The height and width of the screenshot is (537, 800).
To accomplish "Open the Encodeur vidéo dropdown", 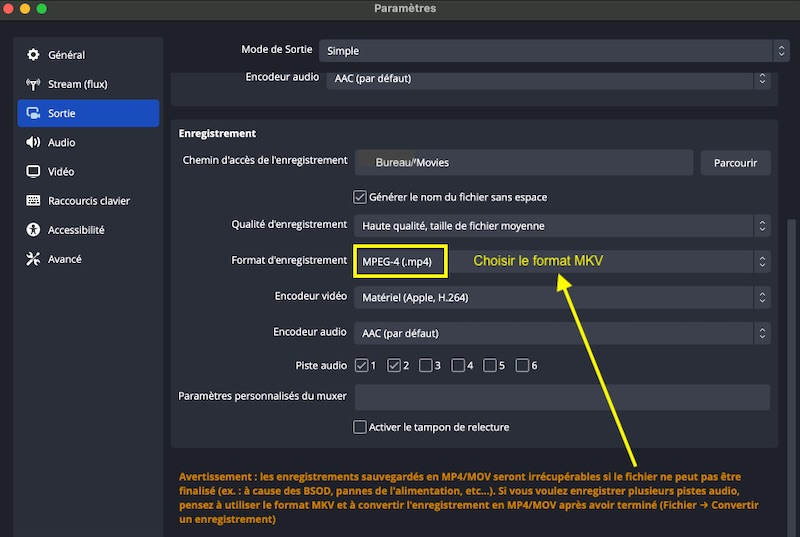I will tap(561, 297).
